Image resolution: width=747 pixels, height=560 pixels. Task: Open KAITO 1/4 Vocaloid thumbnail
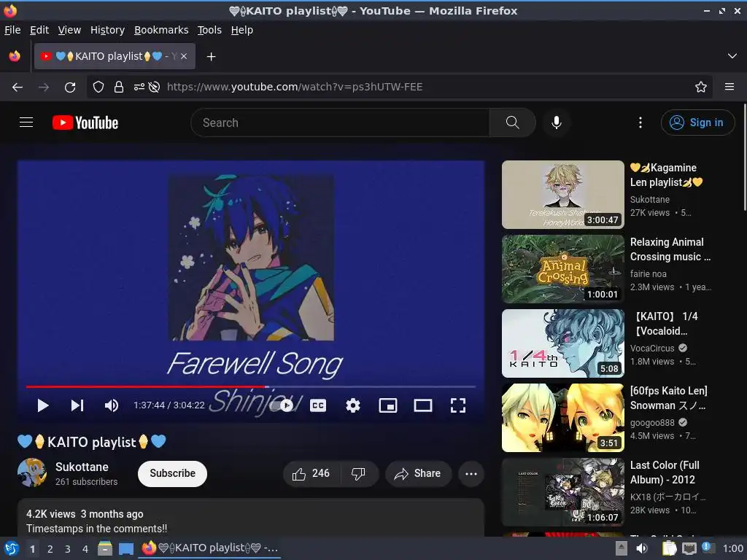point(563,343)
